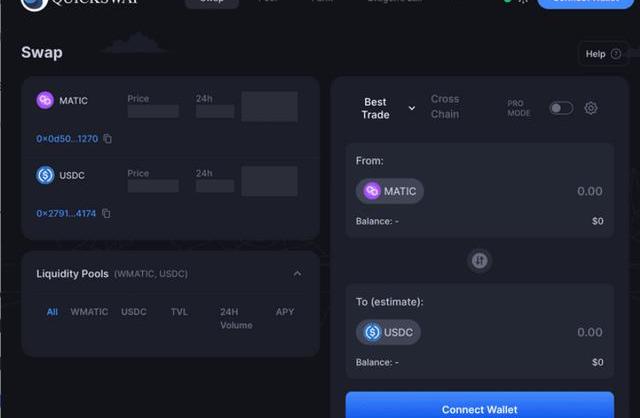Copy the USDC contract address
Viewport: 640px width, 418px height.
[x=106, y=213]
